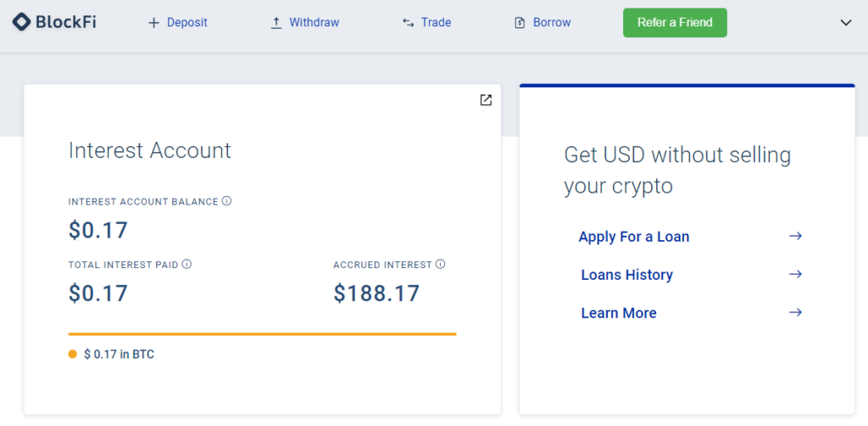Viewport: 868px width, 426px height.
Task: Click the Refer a Friend button
Action: 675,23
